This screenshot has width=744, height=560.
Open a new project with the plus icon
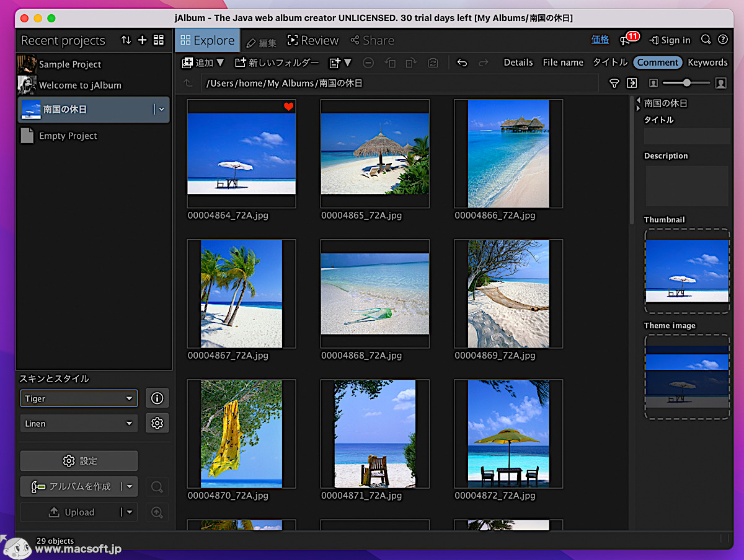click(x=142, y=40)
